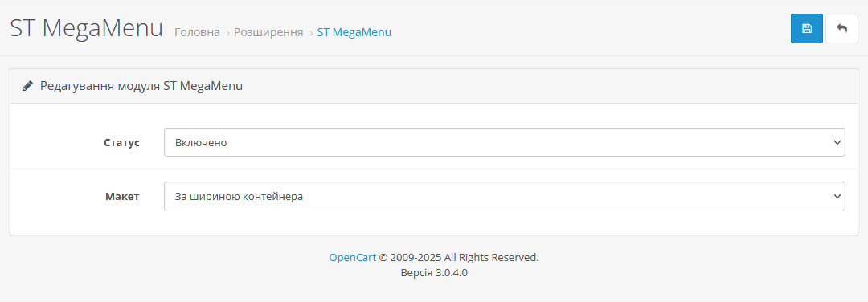This screenshot has height=302, width=868.
Task: Expand Макет list via its chevron arrow
Action: [837, 196]
